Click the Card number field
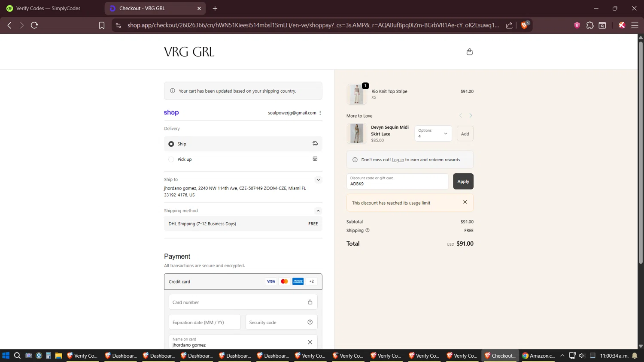This screenshot has height=362, width=644. coord(243,302)
